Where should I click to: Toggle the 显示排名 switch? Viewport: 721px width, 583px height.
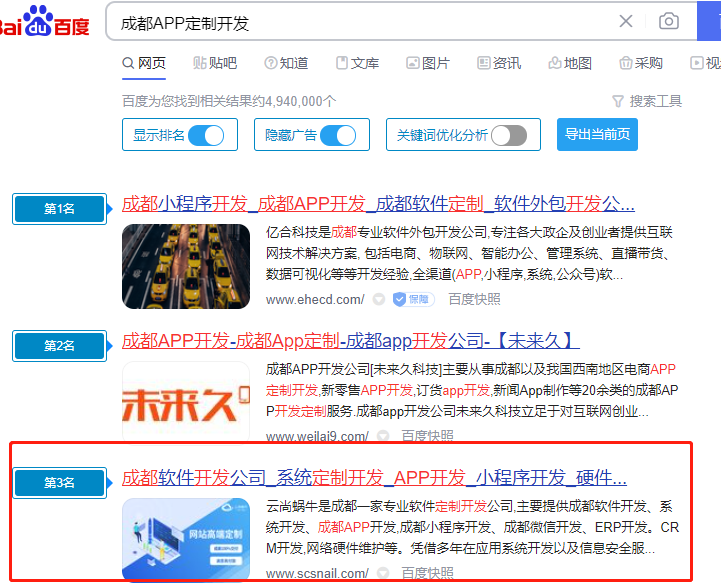(x=206, y=135)
